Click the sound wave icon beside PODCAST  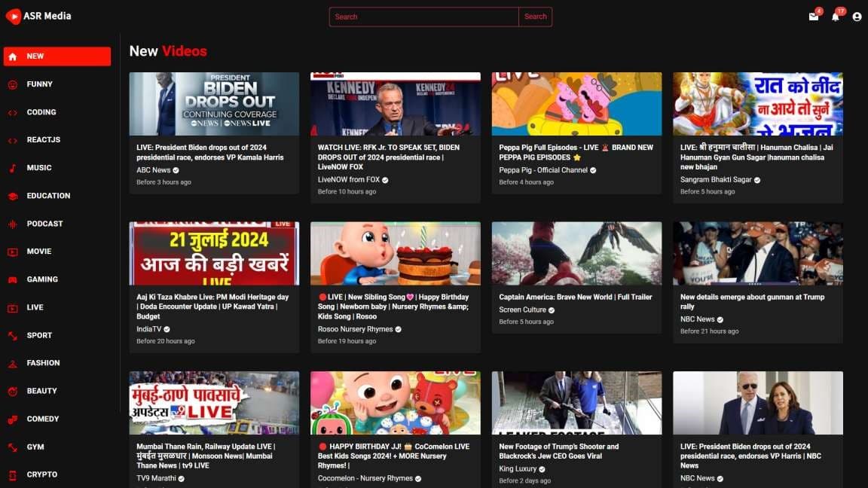[13, 224]
